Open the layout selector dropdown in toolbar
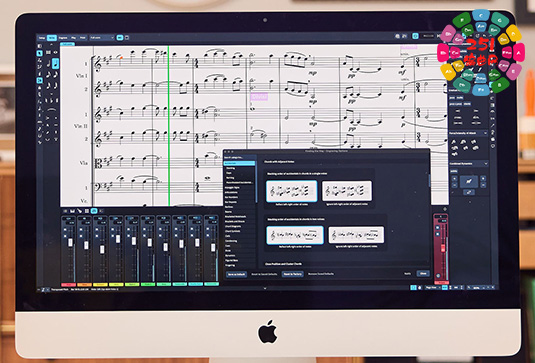The height and width of the screenshot is (363, 535). tap(102, 38)
